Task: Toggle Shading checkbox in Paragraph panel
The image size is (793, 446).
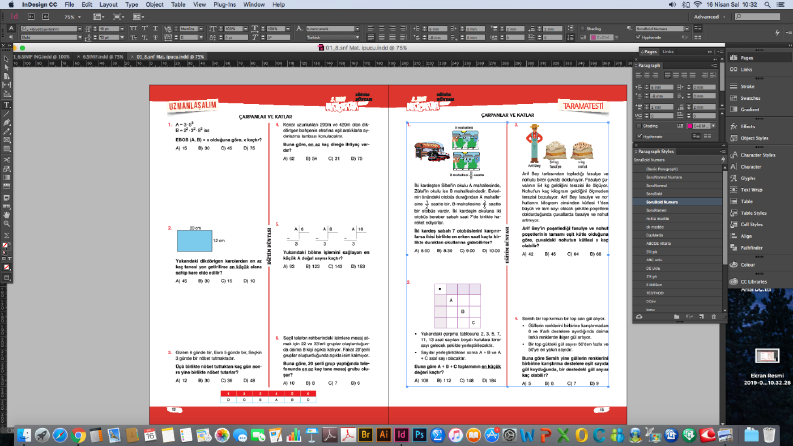Action: coord(640,126)
